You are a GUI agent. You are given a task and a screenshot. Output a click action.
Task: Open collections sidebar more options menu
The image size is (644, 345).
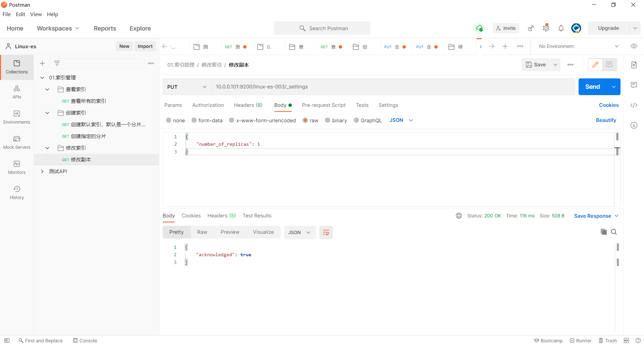point(151,63)
